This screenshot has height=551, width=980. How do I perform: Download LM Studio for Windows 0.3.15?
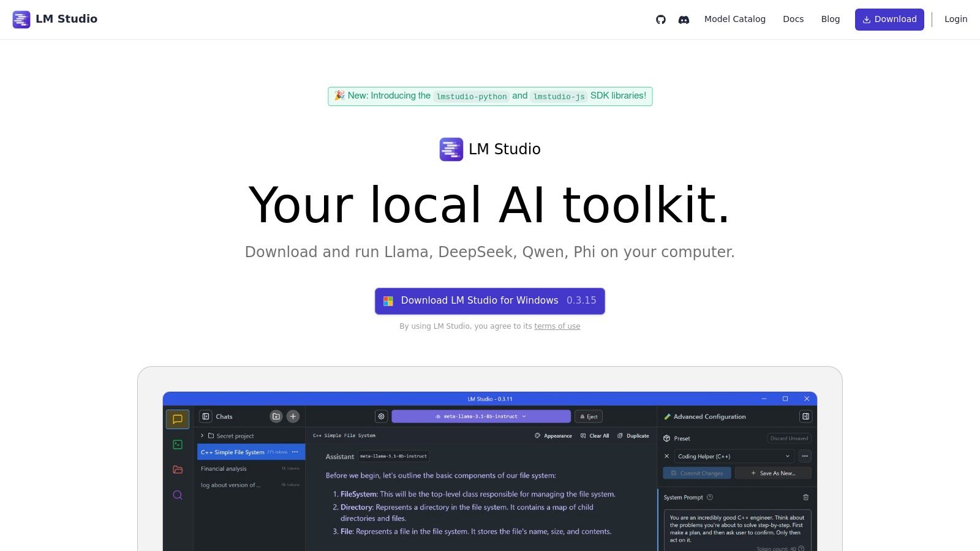click(490, 301)
